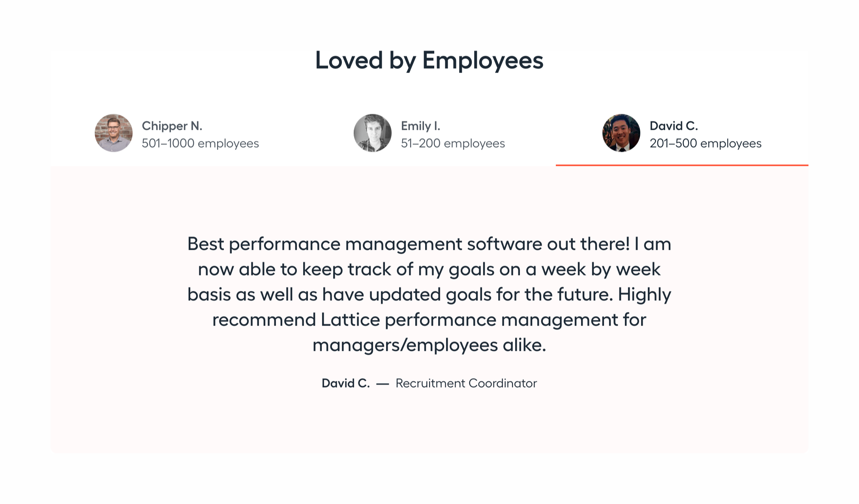Click the 'Loved by Employees' heading

tap(429, 60)
